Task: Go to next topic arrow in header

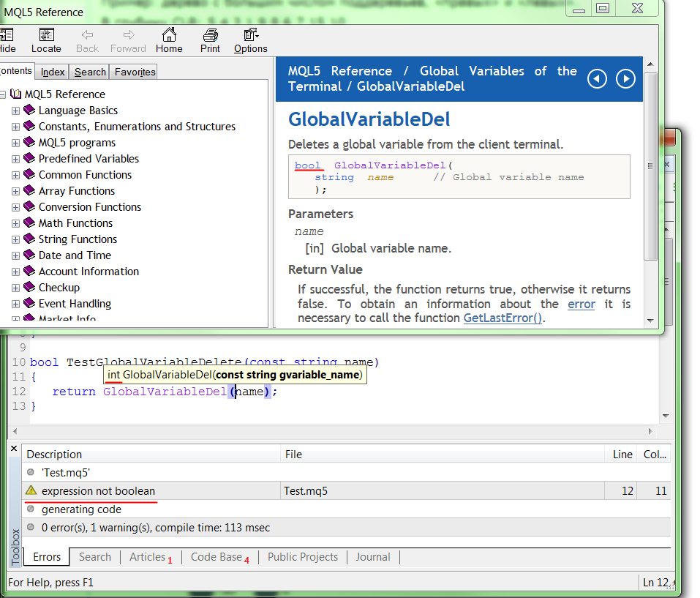Action: point(625,78)
